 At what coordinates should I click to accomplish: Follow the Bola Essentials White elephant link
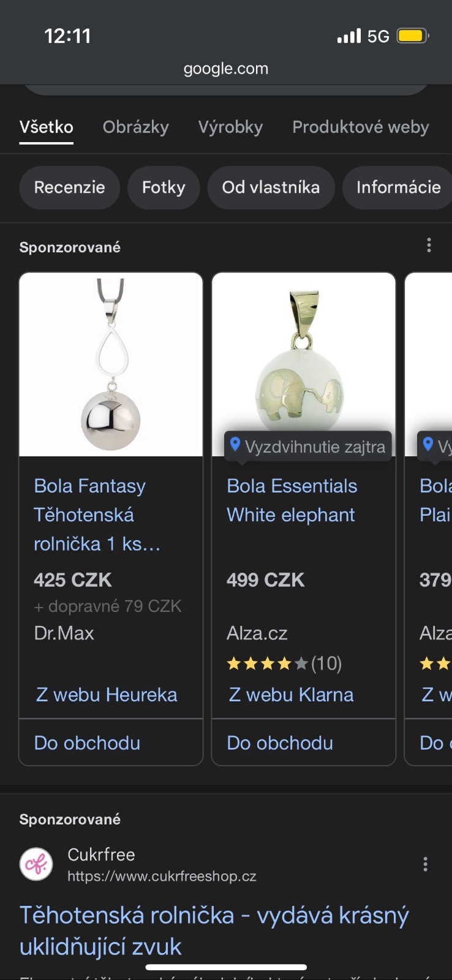click(x=292, y=500)
